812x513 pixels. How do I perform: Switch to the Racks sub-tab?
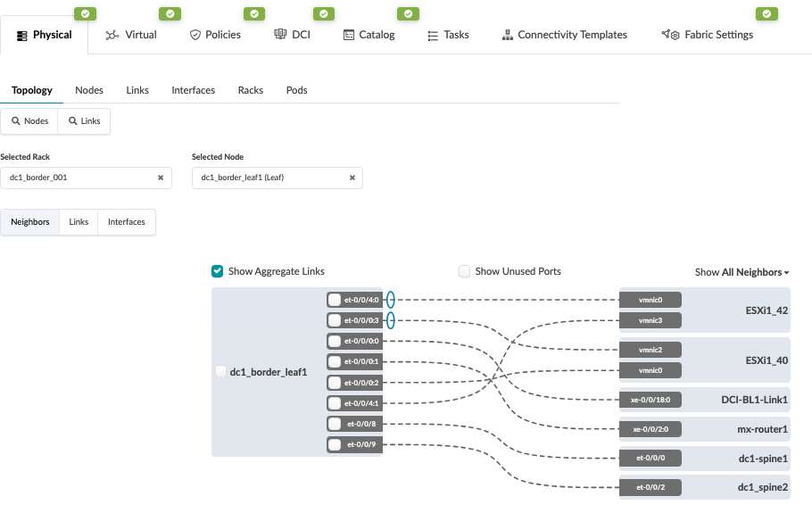pos(250,90)
